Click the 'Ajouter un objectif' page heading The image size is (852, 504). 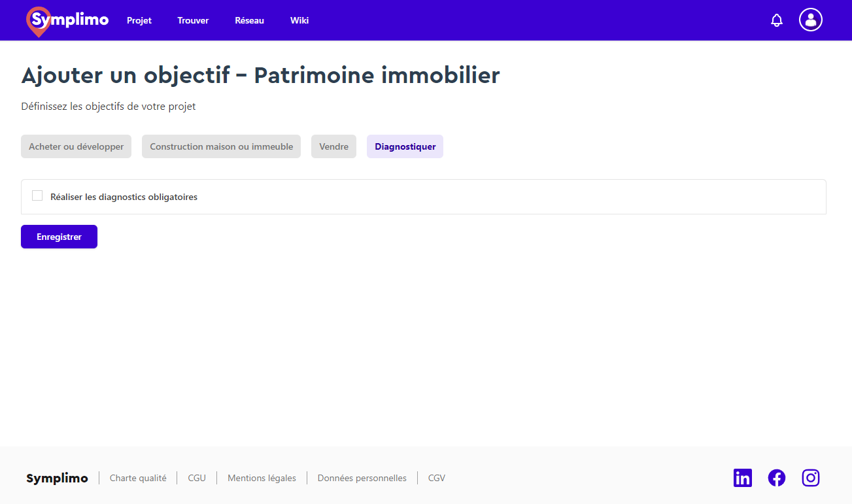(x=260, y=75)
